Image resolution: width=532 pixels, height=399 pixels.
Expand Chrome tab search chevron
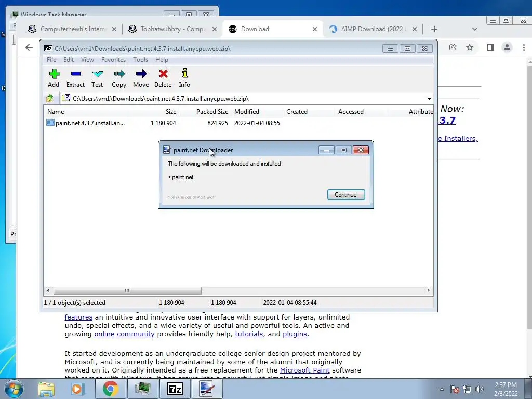475,29
